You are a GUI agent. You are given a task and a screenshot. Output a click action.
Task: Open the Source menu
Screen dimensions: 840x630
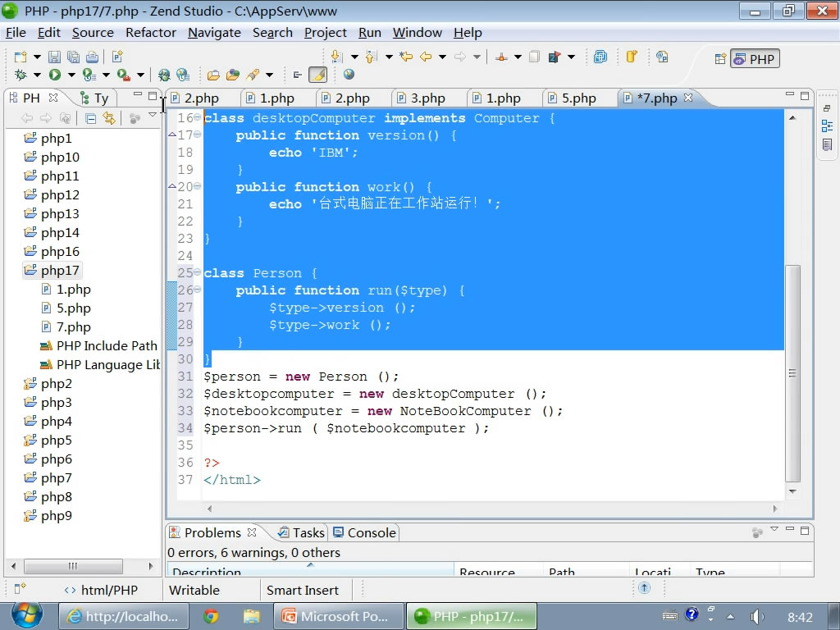click(x=93, y=33)
